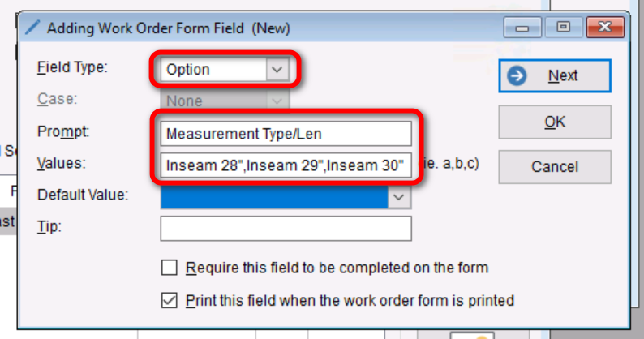Cancel adding the form field

[554, 167]
